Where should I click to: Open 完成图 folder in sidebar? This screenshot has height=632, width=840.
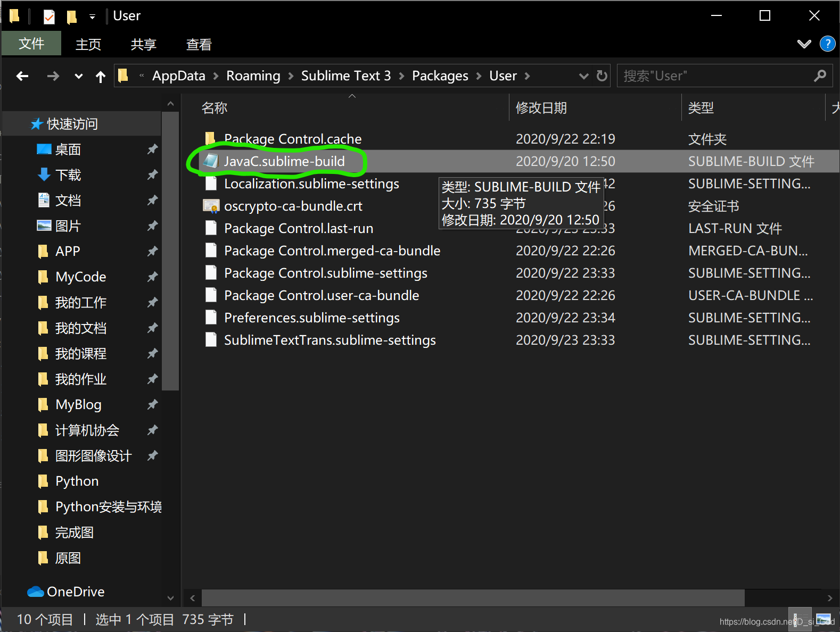pos(74,533)
